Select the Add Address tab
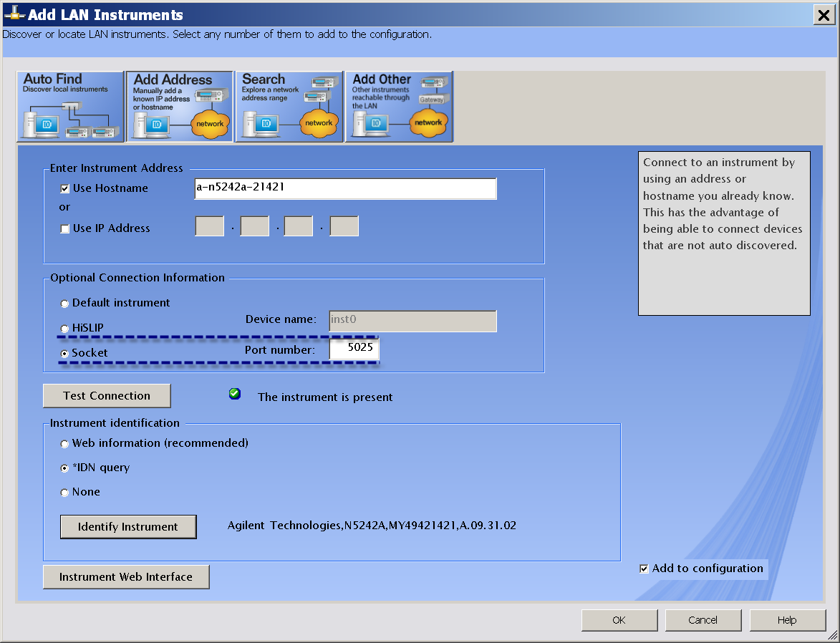 pos(180,107)
